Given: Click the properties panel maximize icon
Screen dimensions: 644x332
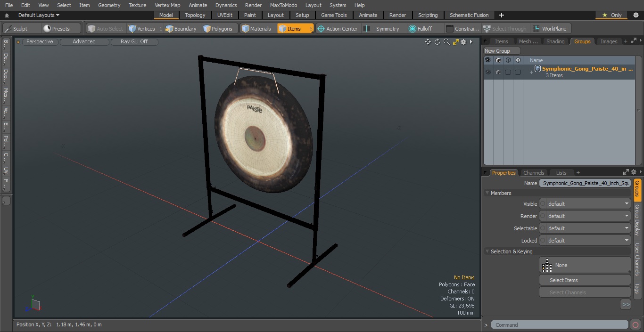Looking at the screenshot, I should [626, 172].
